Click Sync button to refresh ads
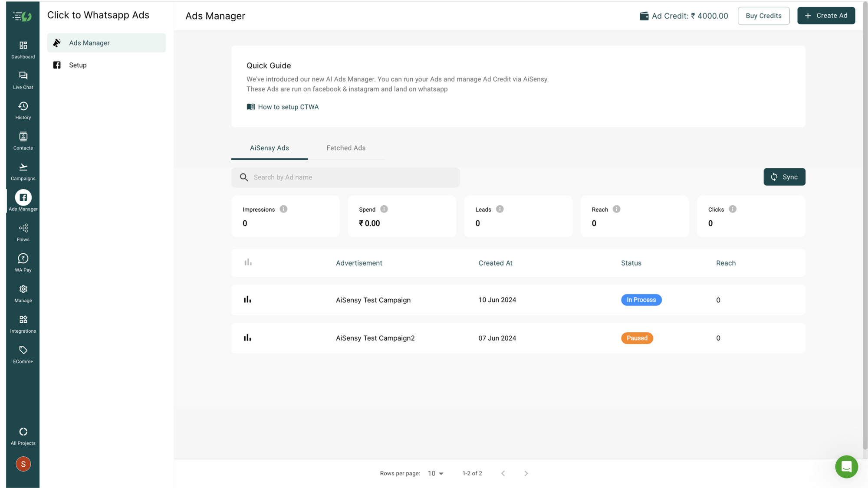Image resolution: width=868 pixels, height=488 pixels. coord(784,177)
